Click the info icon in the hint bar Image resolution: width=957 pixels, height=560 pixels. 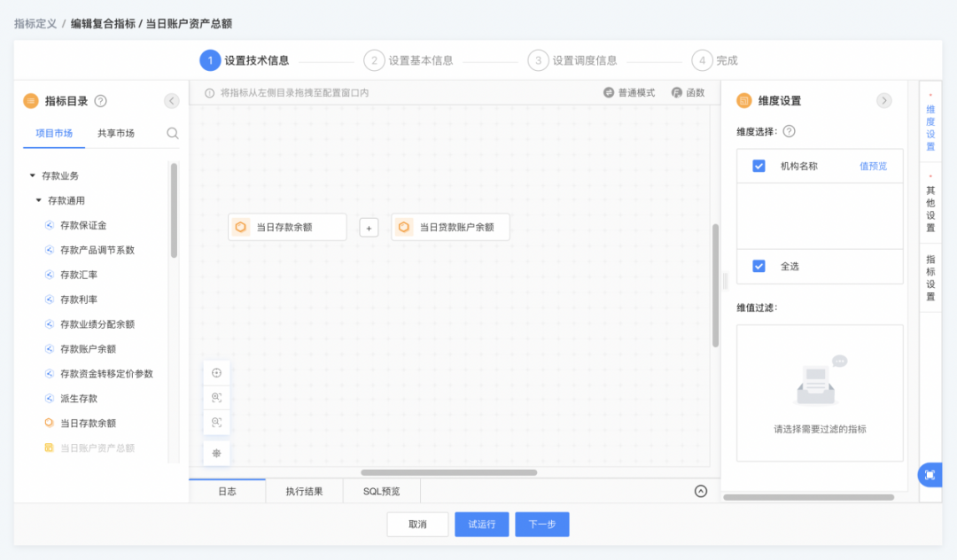coord(209,93)
